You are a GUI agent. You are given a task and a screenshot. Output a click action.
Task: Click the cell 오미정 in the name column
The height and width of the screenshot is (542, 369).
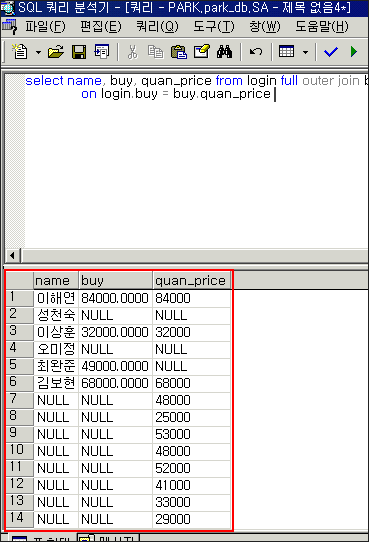pos(56,349)
